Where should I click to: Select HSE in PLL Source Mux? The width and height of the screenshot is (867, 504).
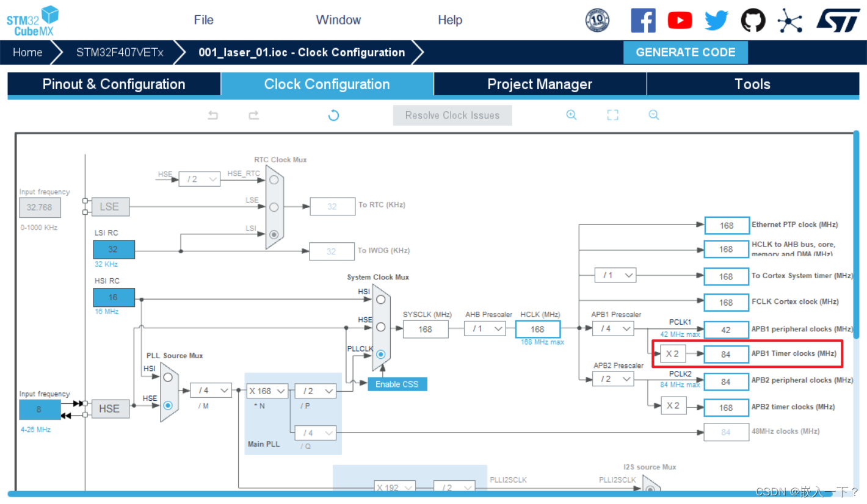(168, 405)
